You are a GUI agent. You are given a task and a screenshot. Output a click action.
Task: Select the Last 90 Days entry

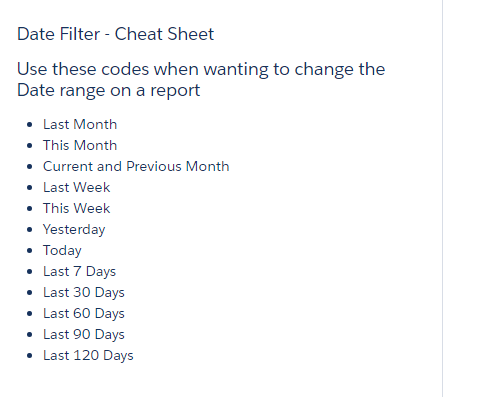tap(84, 335)
